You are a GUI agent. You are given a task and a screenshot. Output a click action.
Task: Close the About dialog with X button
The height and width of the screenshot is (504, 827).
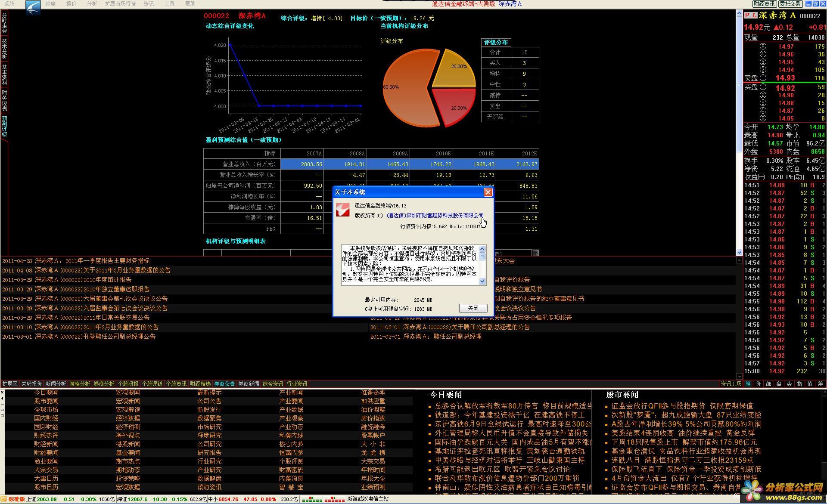488,192
